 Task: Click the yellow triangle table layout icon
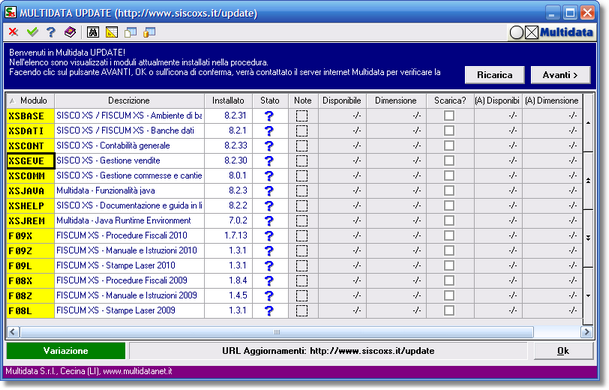click(x=111, y=32)
